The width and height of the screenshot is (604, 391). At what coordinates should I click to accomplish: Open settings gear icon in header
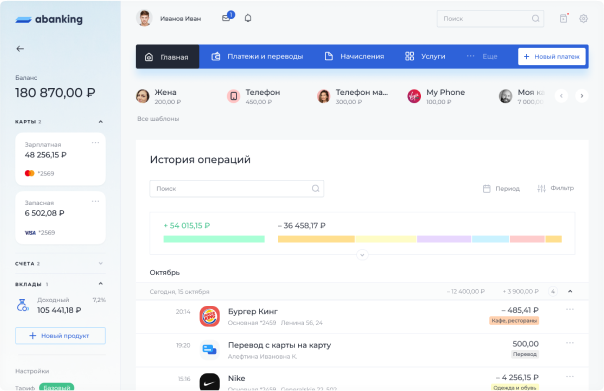click(x=583, y=18)
